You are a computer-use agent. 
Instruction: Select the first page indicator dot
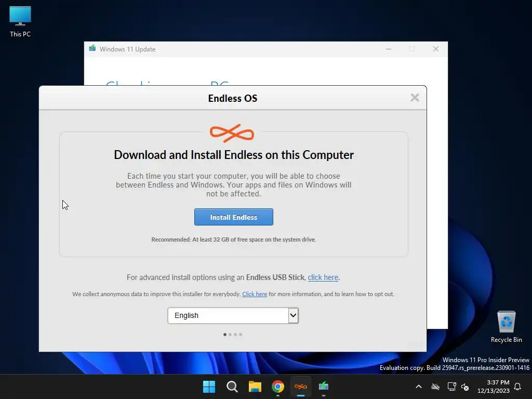pyautogui.click(x=225, y=335)
